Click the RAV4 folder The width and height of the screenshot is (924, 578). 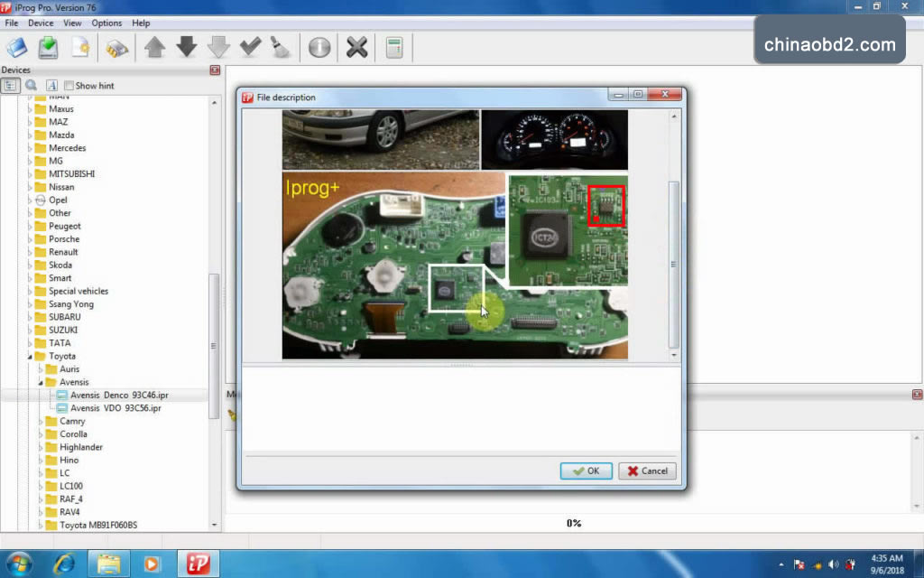(x=69, y=512)
